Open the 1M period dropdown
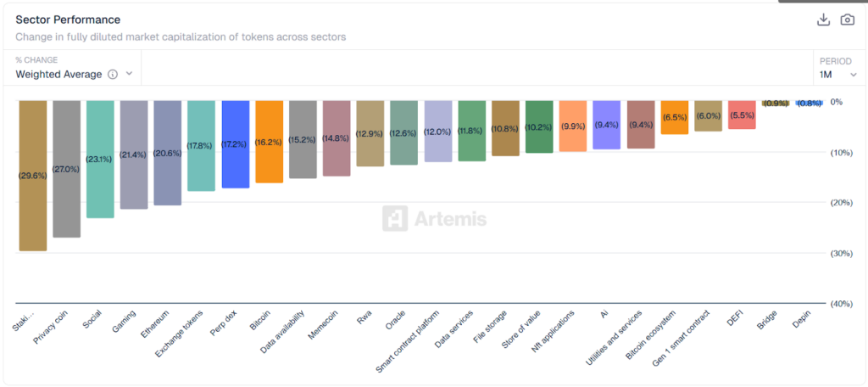Image resolution: width=868 pixels, height=387 pixels. coord(837,74)
